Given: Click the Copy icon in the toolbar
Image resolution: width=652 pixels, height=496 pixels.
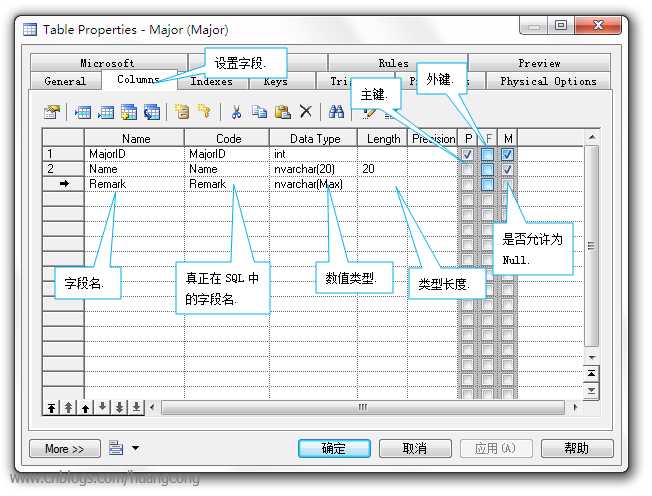Looking at the screenshot, I should point(259,112).
